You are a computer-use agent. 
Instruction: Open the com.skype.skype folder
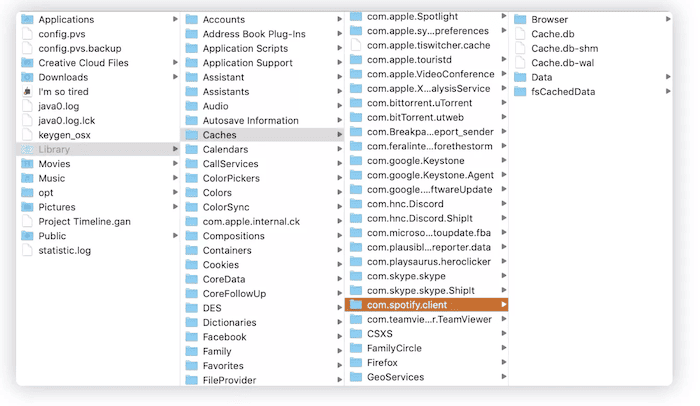[x=405, y=276]
